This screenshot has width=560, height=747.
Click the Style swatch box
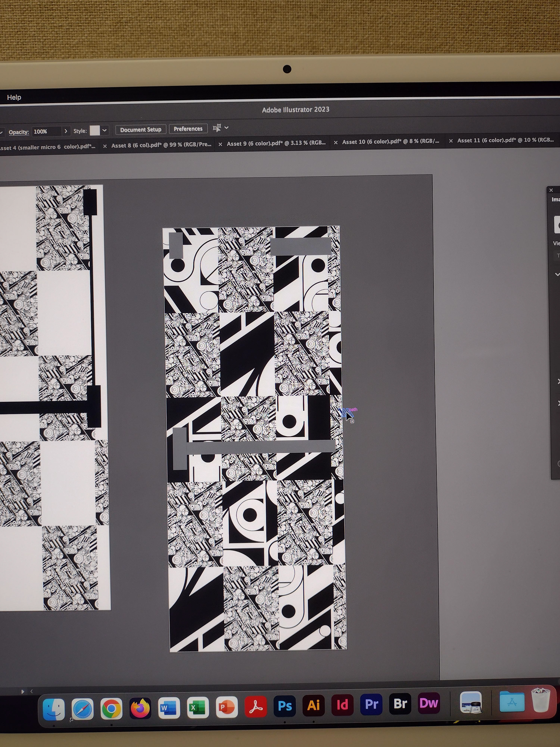coord(95,130)
